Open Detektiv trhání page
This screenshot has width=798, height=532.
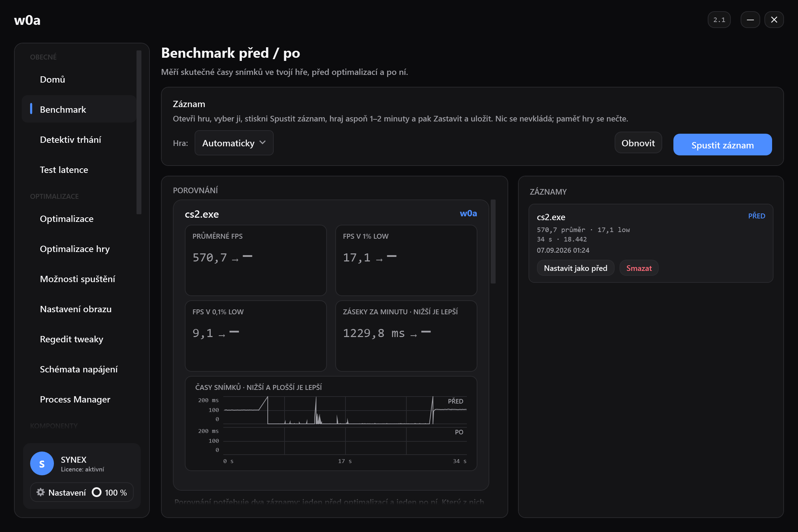79,140
